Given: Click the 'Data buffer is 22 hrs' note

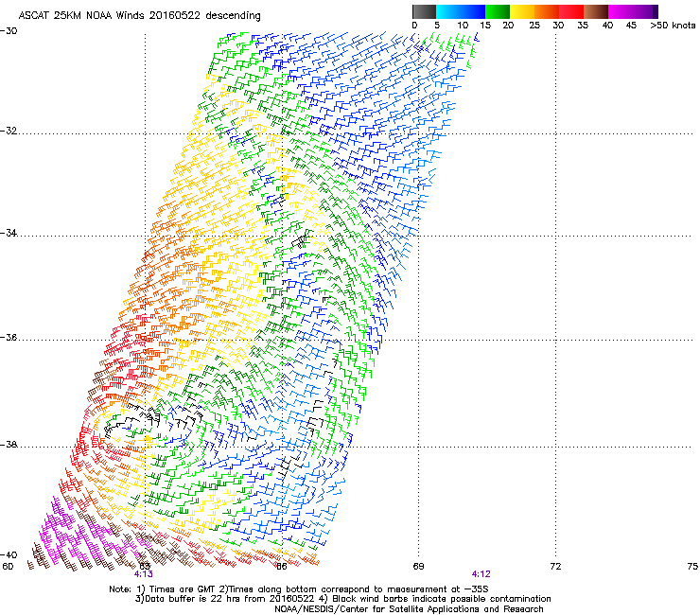Looking at the screenshot, I should (x=342, y=599).
